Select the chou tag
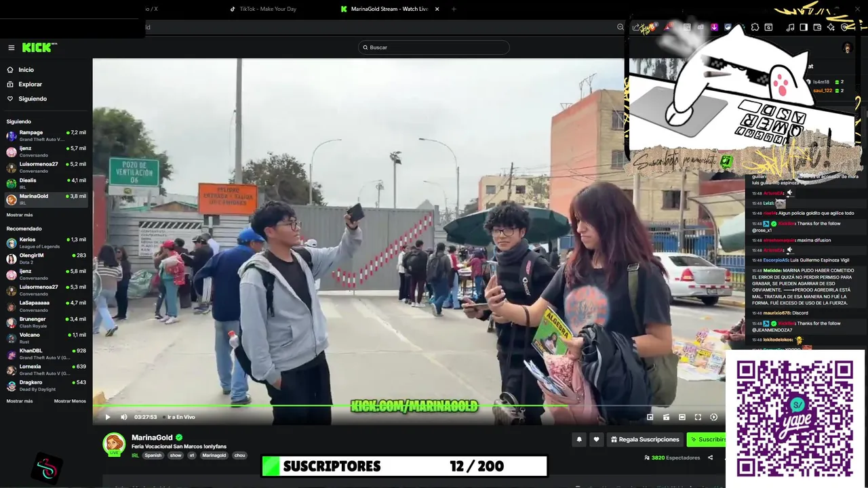 pyautogui.click(x=239, y=455)
